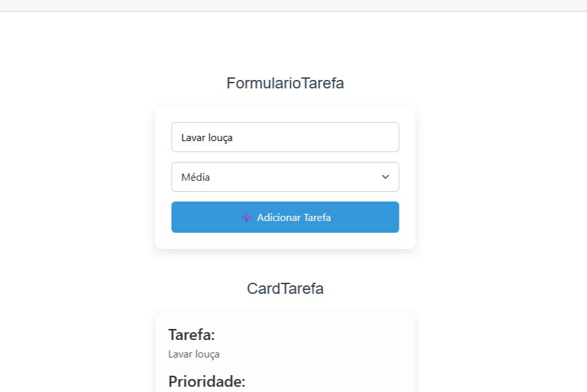Viewport: 587px width, 392px height.
Task: Click the task card blank area beside 'Tarefa:'
Action: point(310,335)
